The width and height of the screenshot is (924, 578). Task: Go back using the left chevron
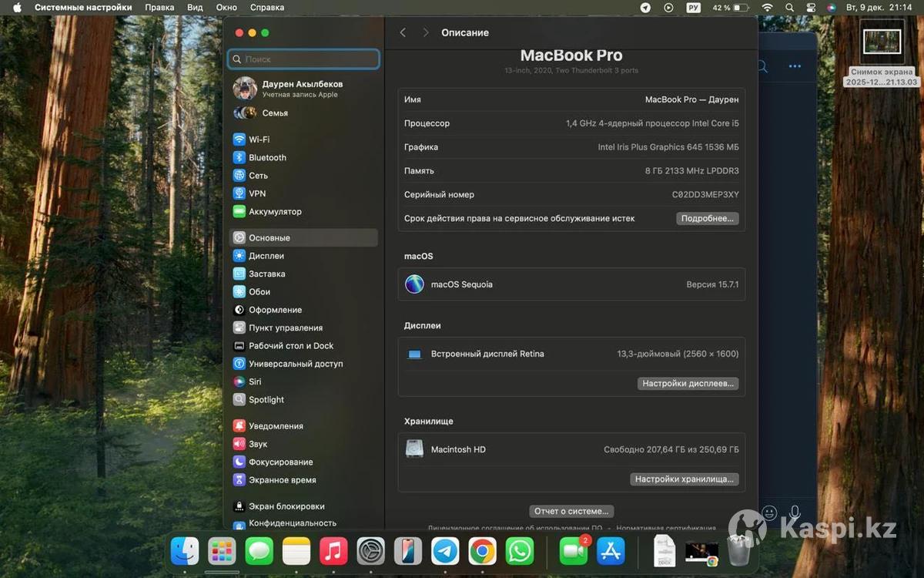click(403, 32)
